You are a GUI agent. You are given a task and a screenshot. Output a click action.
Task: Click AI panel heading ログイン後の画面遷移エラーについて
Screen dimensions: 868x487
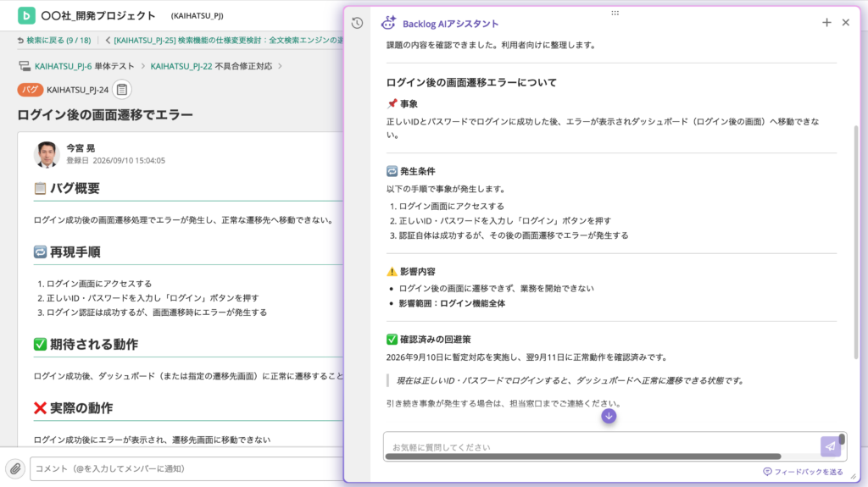pos(471,82)
